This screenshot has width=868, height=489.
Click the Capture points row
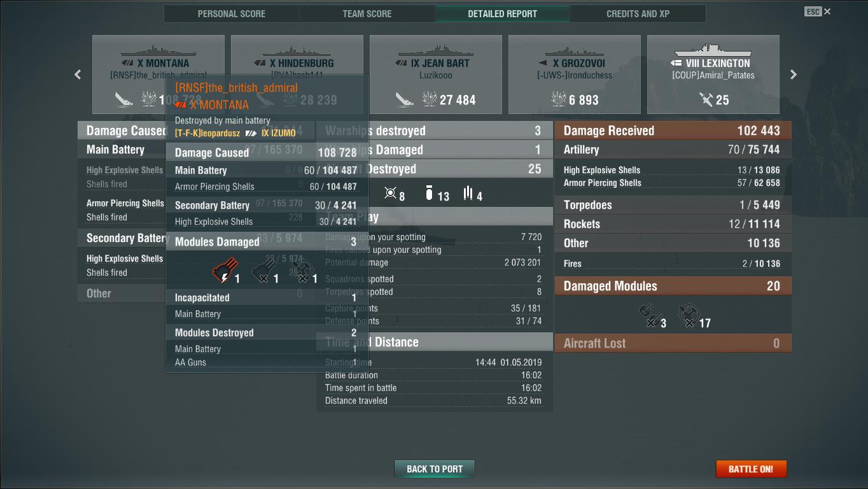pyautogui.click(x=434, y=308)
